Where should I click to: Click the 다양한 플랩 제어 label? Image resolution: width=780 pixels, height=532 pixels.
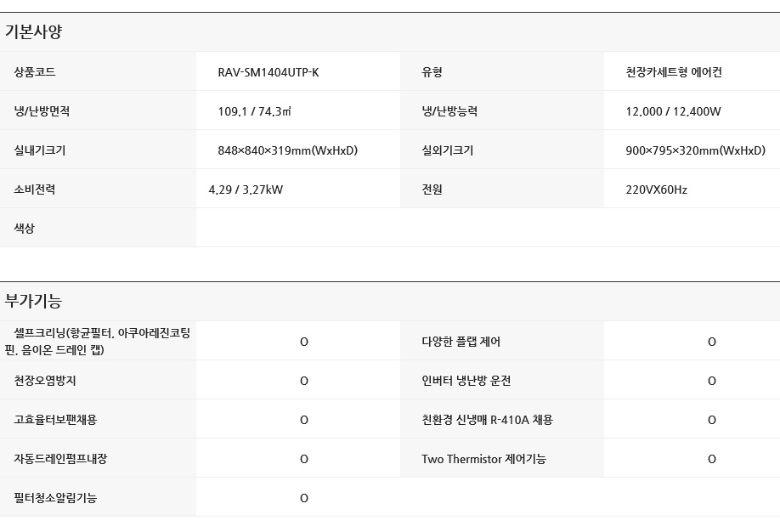461,342
